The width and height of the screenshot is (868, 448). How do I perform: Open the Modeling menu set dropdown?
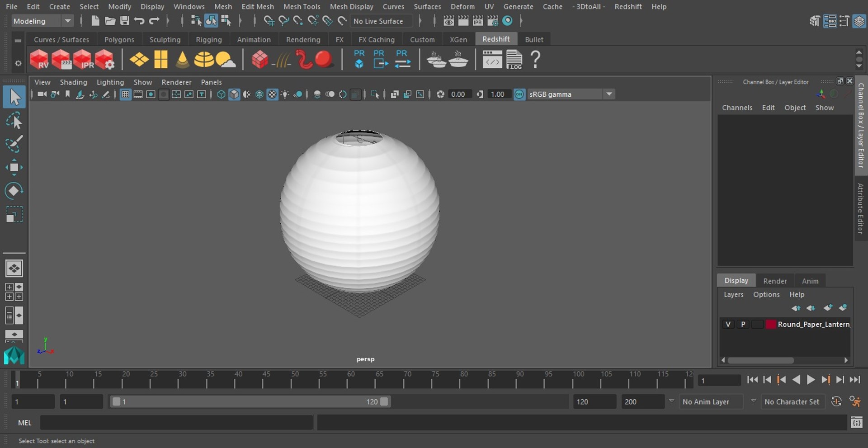(x=42, y=21)
